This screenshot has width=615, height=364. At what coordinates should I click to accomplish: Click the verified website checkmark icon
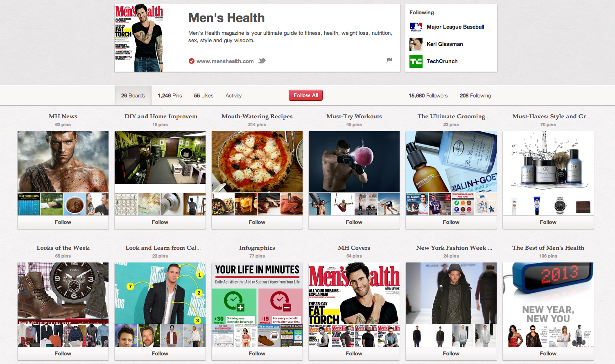tap(191, 61)
